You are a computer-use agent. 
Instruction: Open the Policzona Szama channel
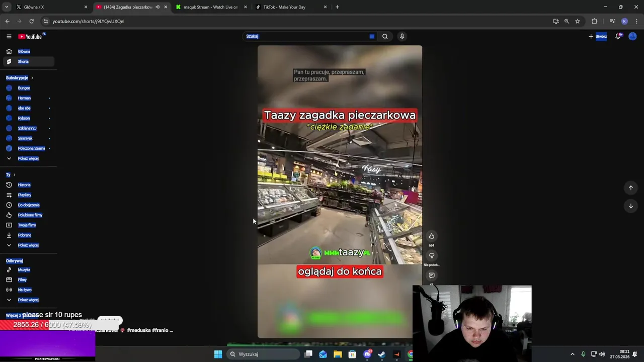point(31,148)
